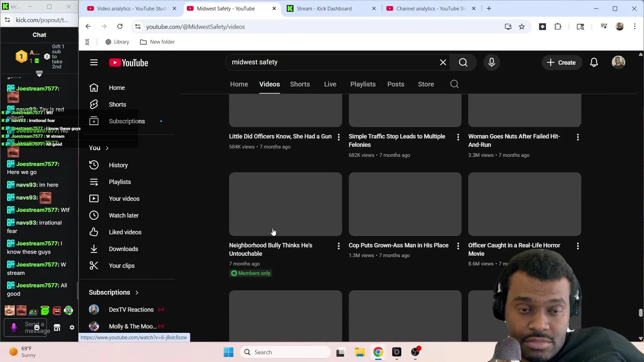Open the account avatar menu

click(618, 62)
